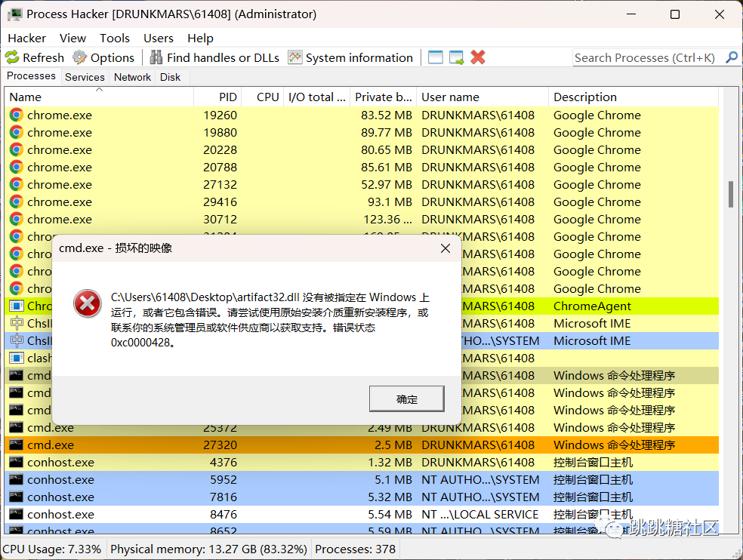Click console icon of cmd.exe PID 27320
This screenshot has width=743, height=560.
[x=17, y=445]
